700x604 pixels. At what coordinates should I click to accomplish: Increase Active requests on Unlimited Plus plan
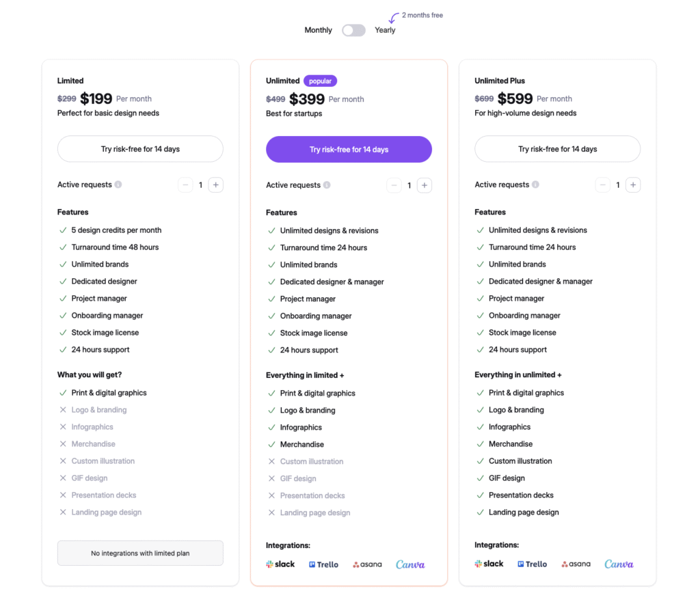pos(633,184)
